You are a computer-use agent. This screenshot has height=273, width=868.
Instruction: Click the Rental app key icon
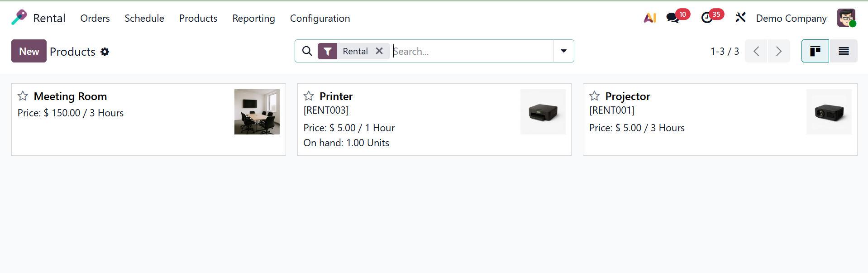point(19,18)
